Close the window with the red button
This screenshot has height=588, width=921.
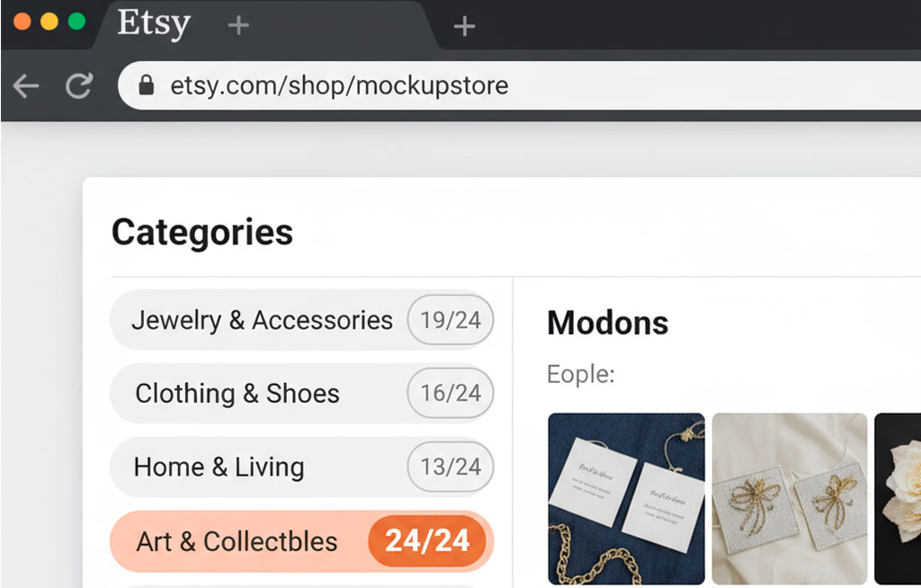click(x=22, y=22)
